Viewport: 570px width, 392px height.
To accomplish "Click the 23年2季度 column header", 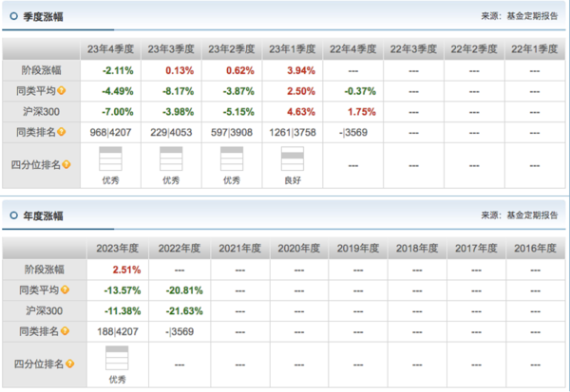I will point(232,49).
